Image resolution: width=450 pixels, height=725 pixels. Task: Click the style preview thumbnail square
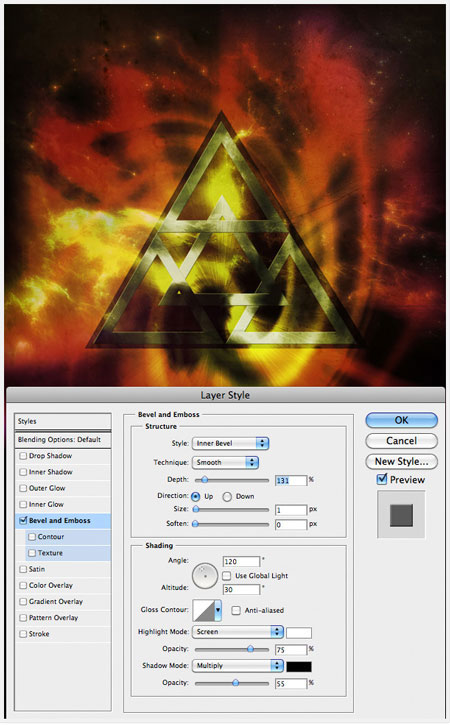401,515
